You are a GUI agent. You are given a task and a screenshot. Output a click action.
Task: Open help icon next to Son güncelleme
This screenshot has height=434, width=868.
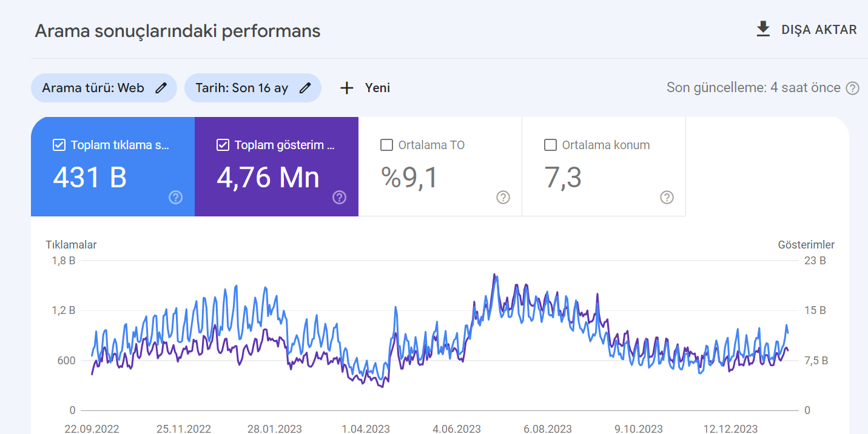click(x=852, y=88)
